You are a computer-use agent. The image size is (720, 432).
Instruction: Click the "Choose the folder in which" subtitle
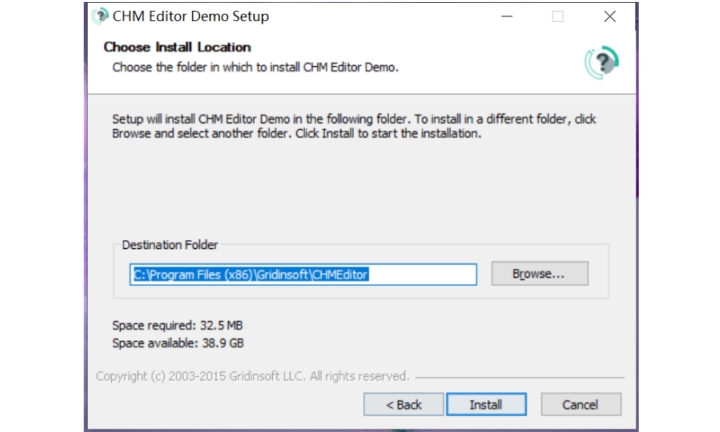[x=255, y=67]
